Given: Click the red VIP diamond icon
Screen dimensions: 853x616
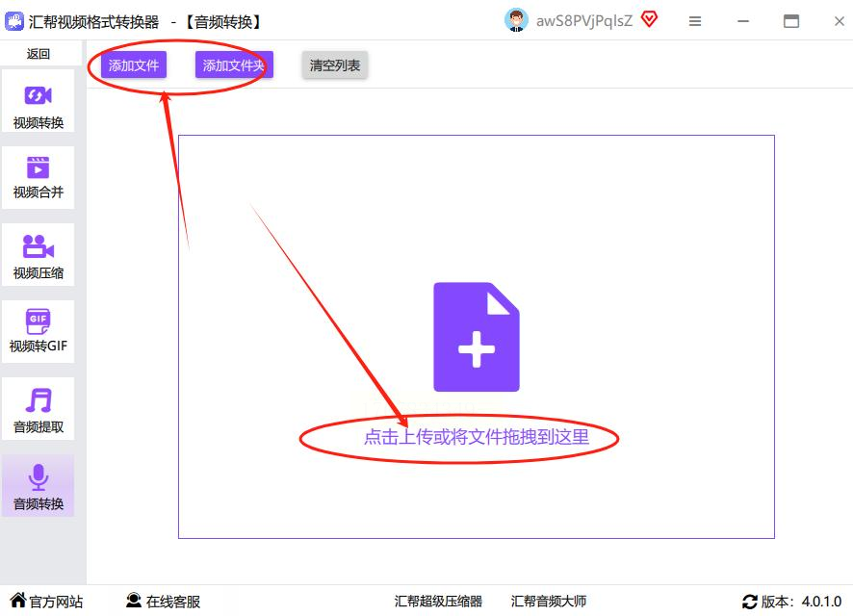Looking at the screenshot, I should click(x=649, y=20).
